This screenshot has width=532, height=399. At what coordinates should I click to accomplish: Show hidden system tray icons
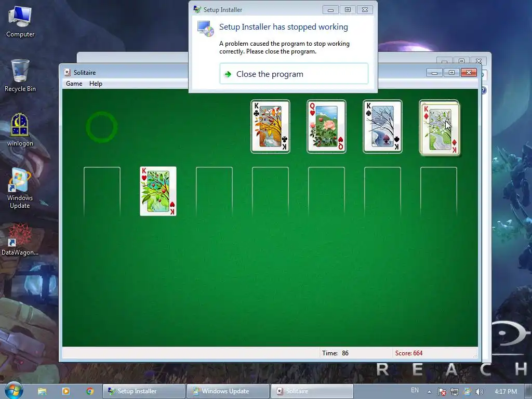[x=429, y=392]
